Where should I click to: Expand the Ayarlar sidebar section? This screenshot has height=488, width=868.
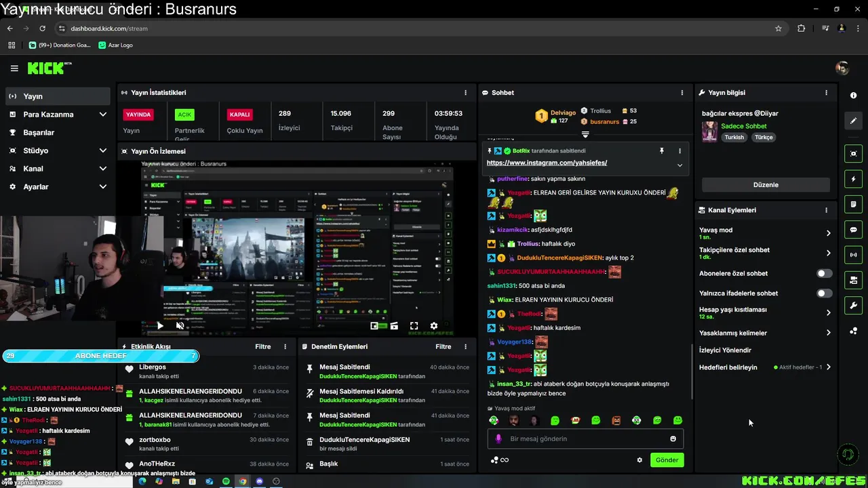(x=103, y=187)
